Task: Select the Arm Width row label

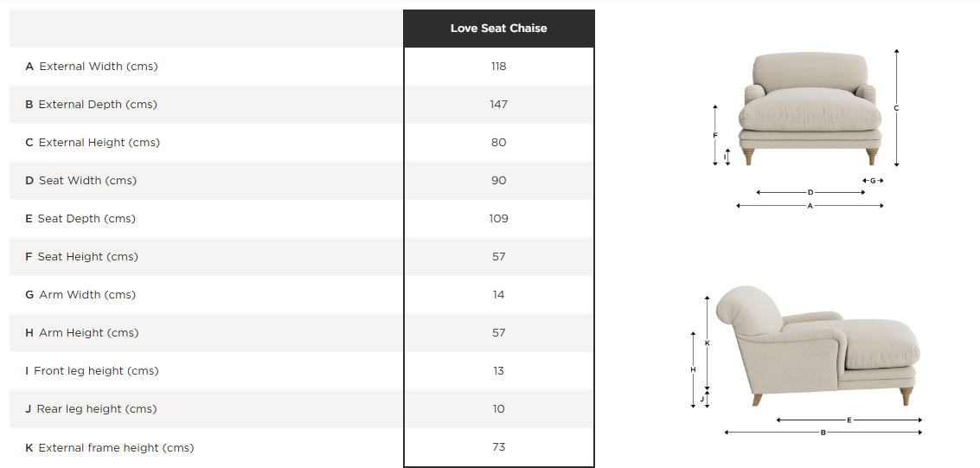Action: (80, 295)
